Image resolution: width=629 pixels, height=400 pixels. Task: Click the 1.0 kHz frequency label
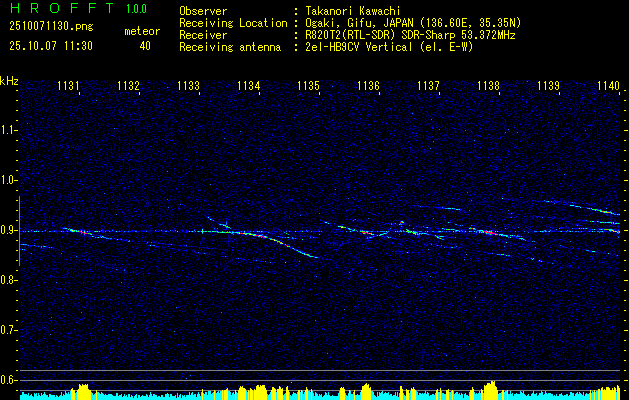tap(9, 180)
